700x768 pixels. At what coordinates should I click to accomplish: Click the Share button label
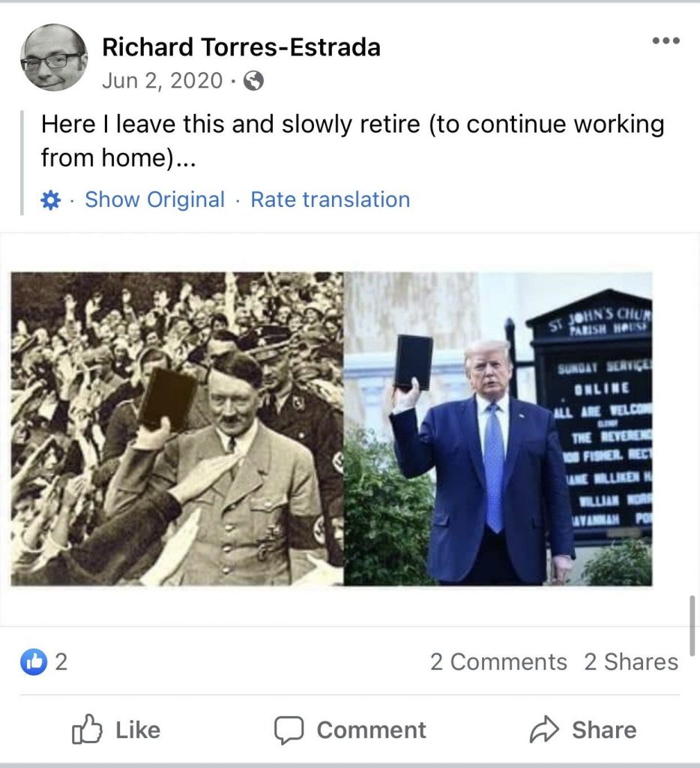[604, 730]
